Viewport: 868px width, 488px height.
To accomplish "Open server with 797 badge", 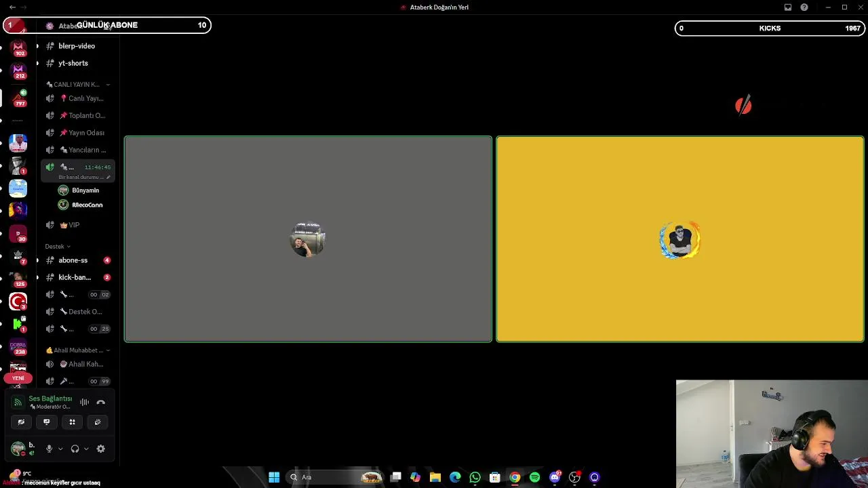I will pos(20,98).
